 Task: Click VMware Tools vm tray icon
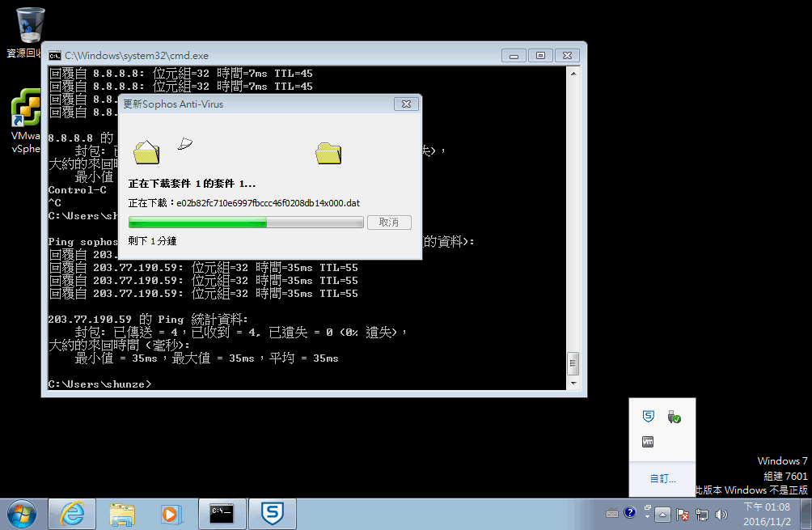pyautogui.click(x=648, y=442)
